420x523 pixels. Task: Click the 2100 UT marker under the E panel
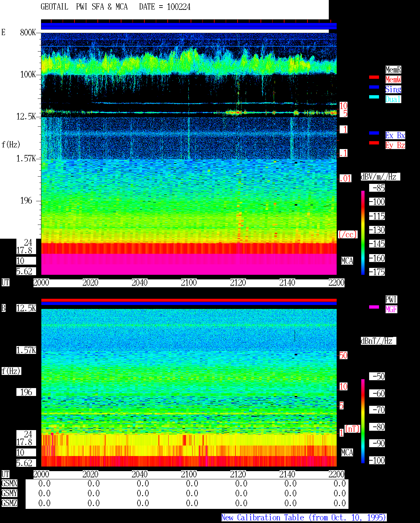click(189, 283)
